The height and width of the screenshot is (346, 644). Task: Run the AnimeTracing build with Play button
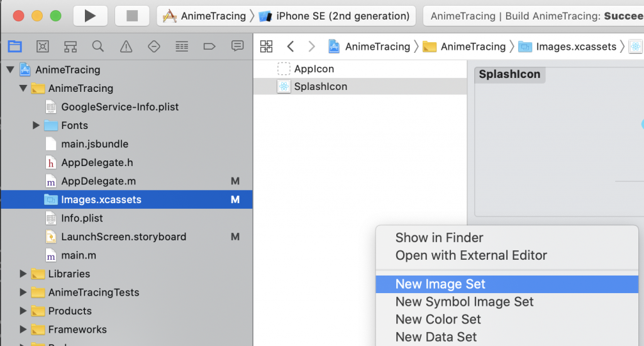tap(91, 16)
